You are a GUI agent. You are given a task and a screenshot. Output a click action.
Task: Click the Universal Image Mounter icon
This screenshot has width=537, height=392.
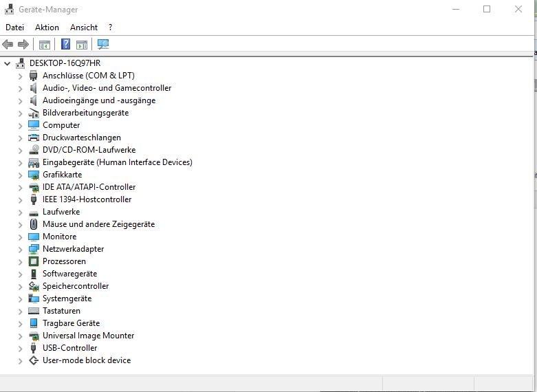34,336
